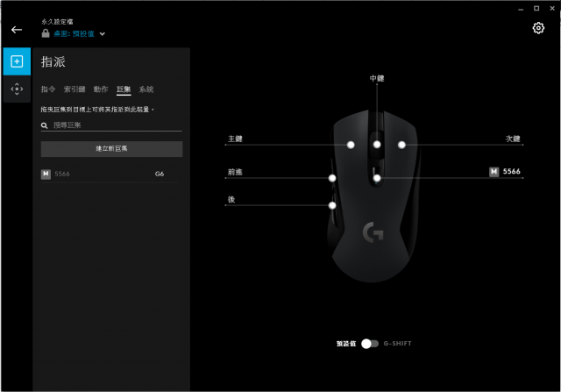Click the M macro icon beside 5566 in list

pos(46,174)
